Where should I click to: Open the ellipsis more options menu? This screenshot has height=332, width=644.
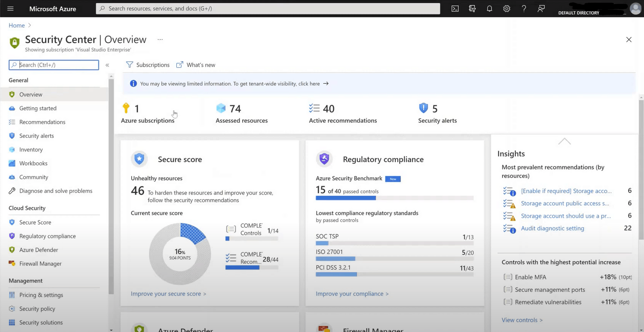[x=160, y=39]
